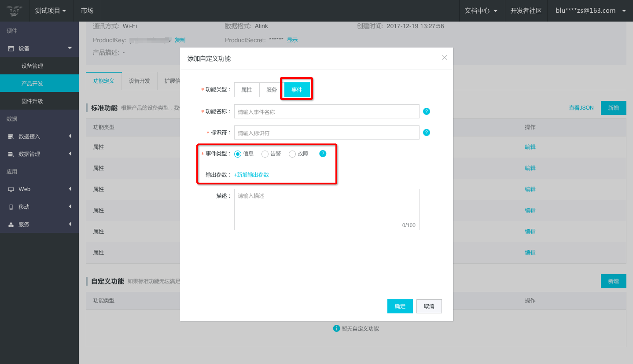Select the 告警 event type radio

point(265,154)
